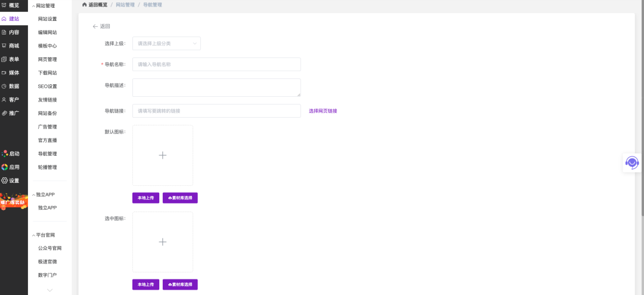This screenshot has height=295, width=644.
Task: Click the 数据 pie chart icon
Action: coord(4,87)
